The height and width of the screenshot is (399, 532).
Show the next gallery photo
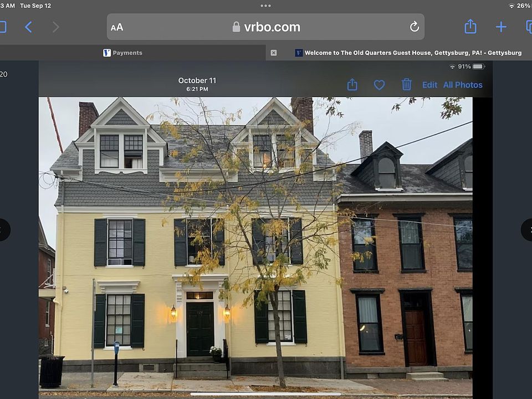coord(527,229)
